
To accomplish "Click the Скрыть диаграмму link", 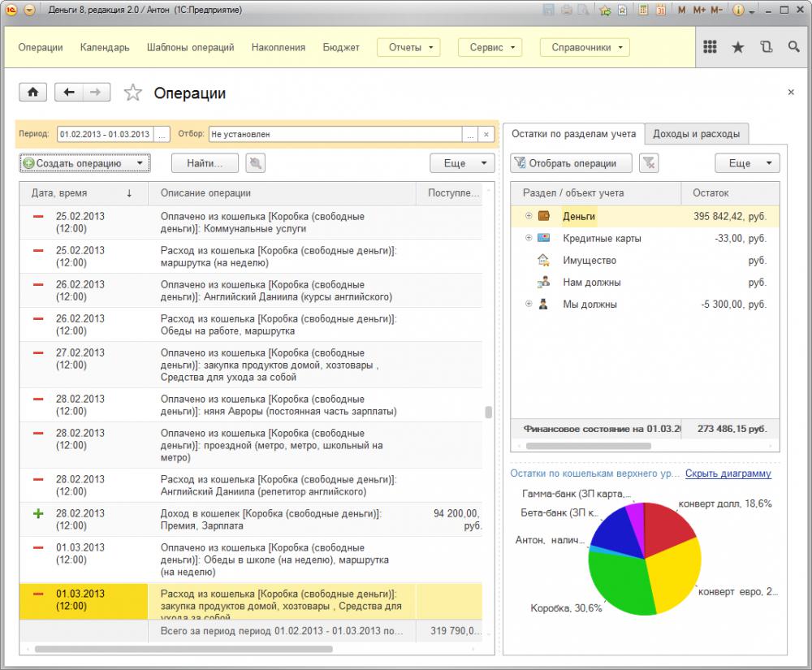I will pos(728,473).
